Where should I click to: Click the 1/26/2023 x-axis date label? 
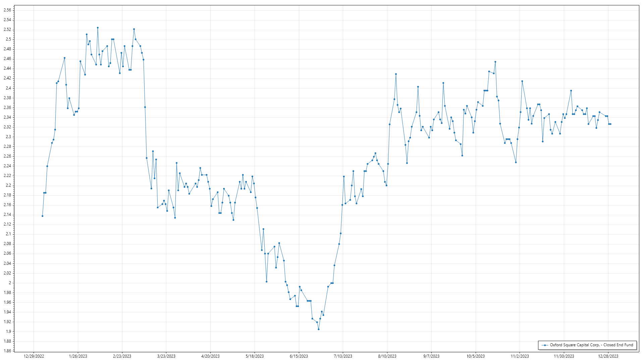(x=78, y=356)
